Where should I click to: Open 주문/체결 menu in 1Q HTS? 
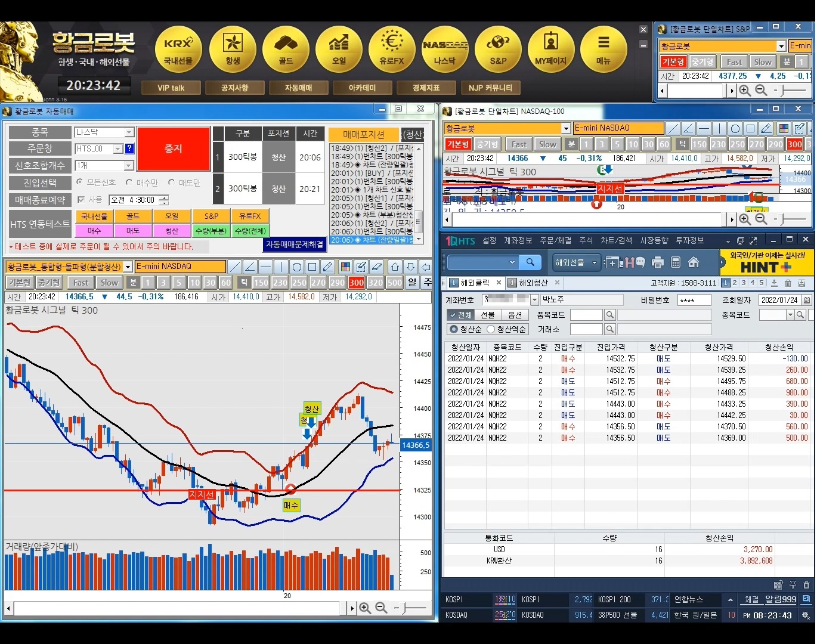point(556,240)
